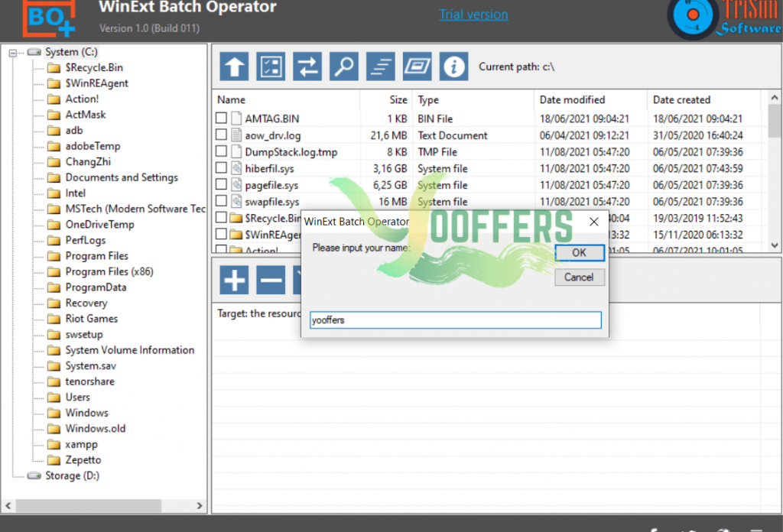
Task: Click the up-arrow parent folder icon
Action: tap(234, 66)
